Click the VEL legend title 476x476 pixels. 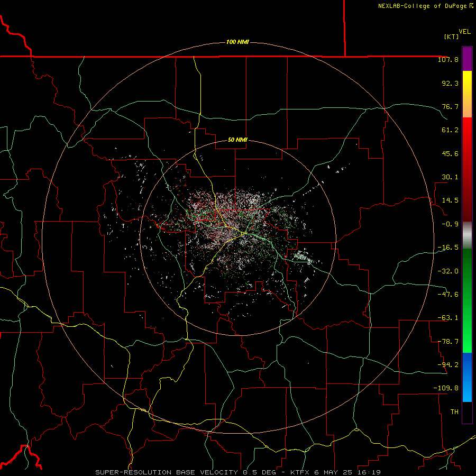[464, 32]
